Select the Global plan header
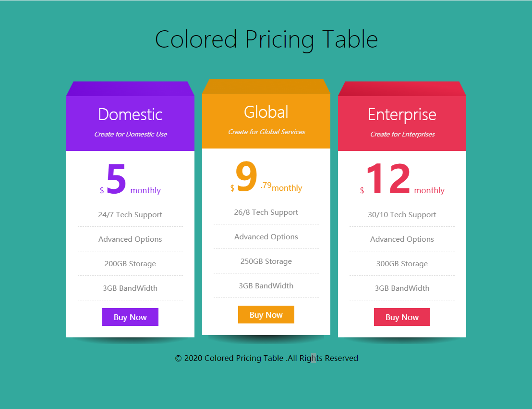Image resolution: width=532 pixels, height=409 pixels. (x=266, y=112)
